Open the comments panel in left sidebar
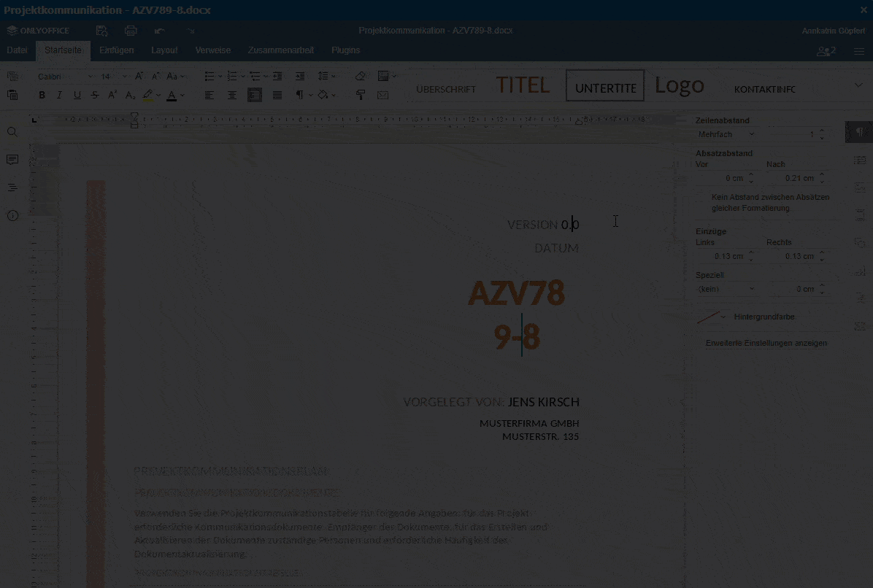873x588 pixels. (12, 160)
